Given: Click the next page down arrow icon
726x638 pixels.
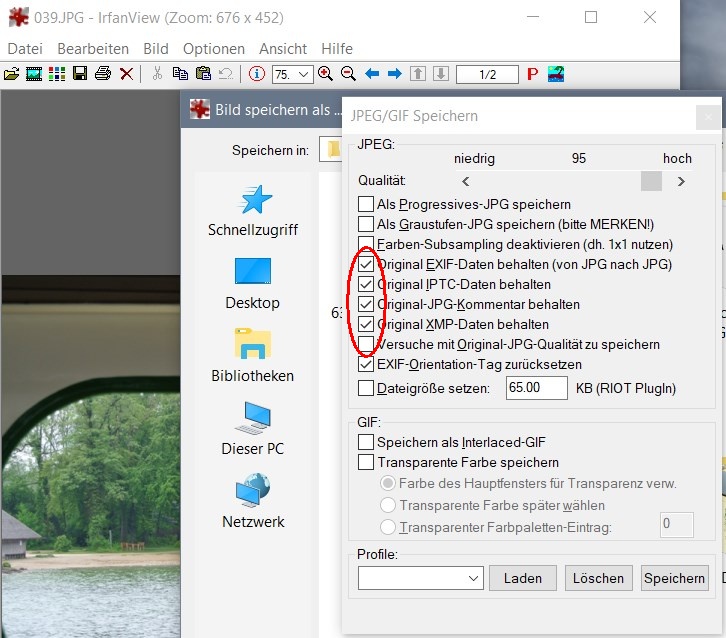Looking at the screenshot, I should pyautogui.click(x=441, y=74).
